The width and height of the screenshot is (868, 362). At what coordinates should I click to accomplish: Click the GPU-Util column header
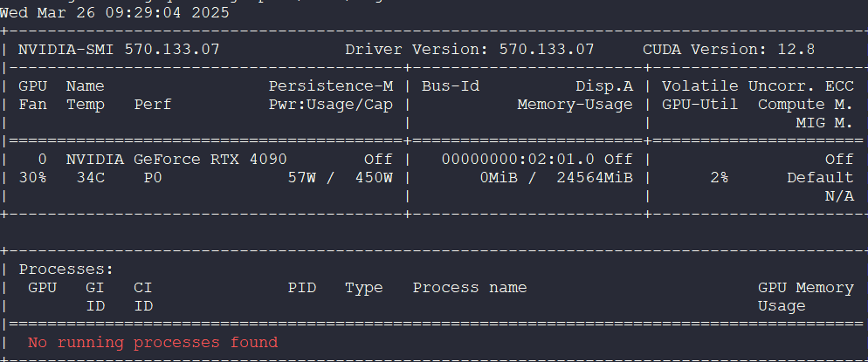(x=699, y=105)
